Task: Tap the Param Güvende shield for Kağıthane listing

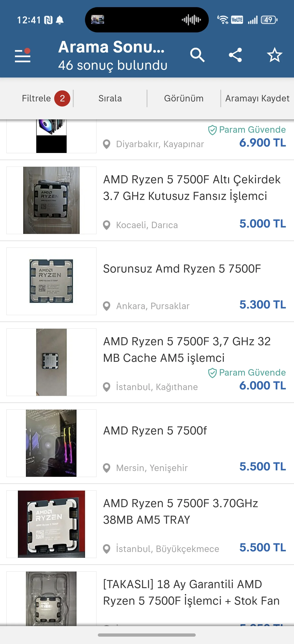Action: [212, 373]
